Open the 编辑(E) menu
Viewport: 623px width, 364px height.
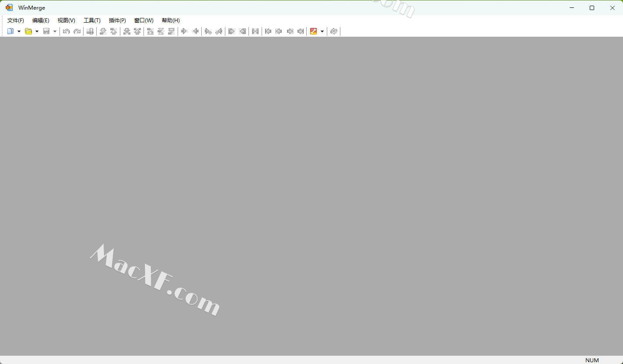click(x=41, y=20)
